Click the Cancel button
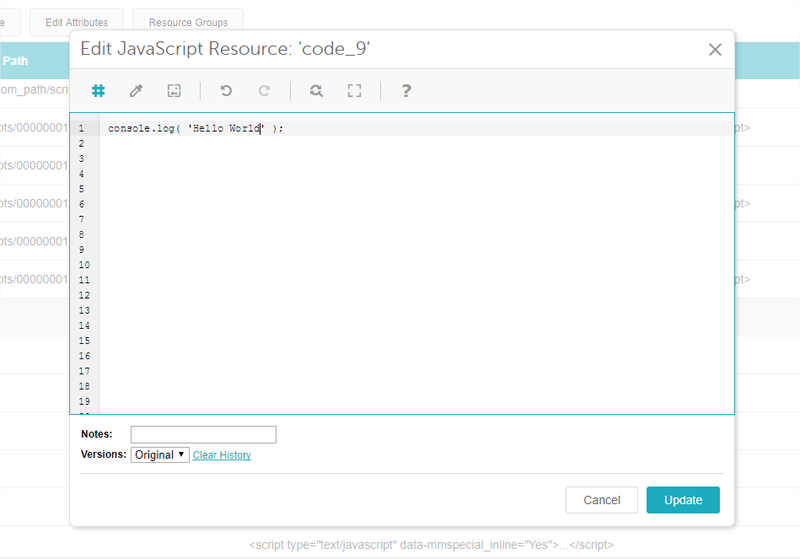This screenshot has width=800, height=559. pyautogui.click(x=602, y=500)
